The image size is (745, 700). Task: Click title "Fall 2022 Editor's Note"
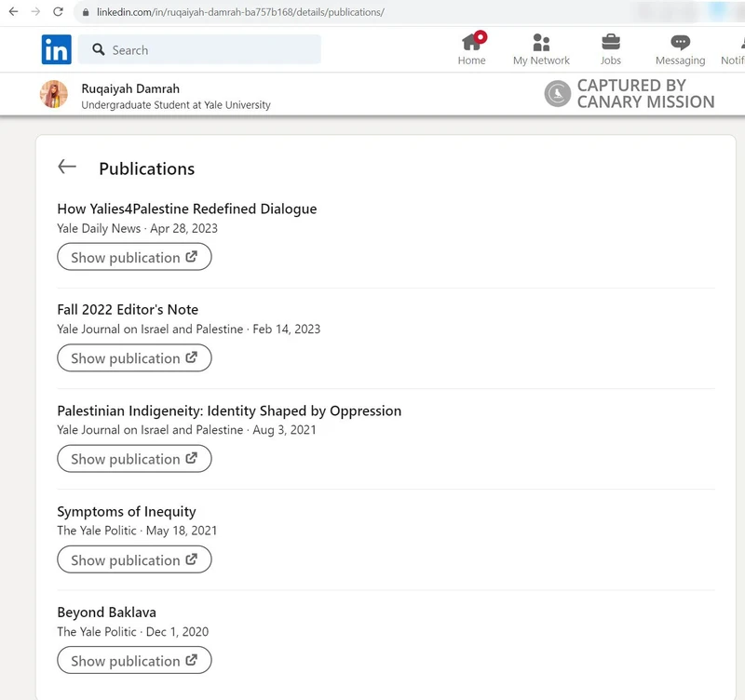pos(128,310)
